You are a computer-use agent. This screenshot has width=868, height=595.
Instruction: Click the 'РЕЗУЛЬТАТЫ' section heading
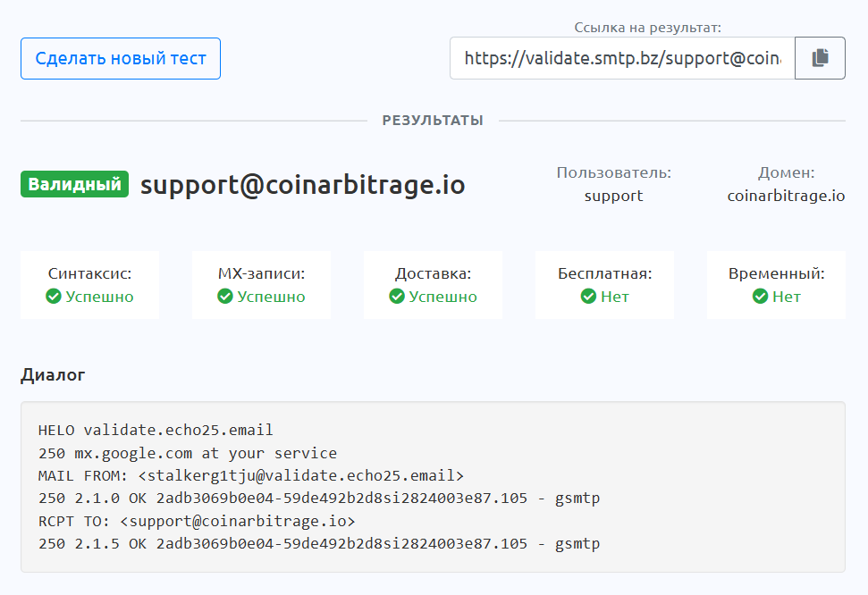433,121
